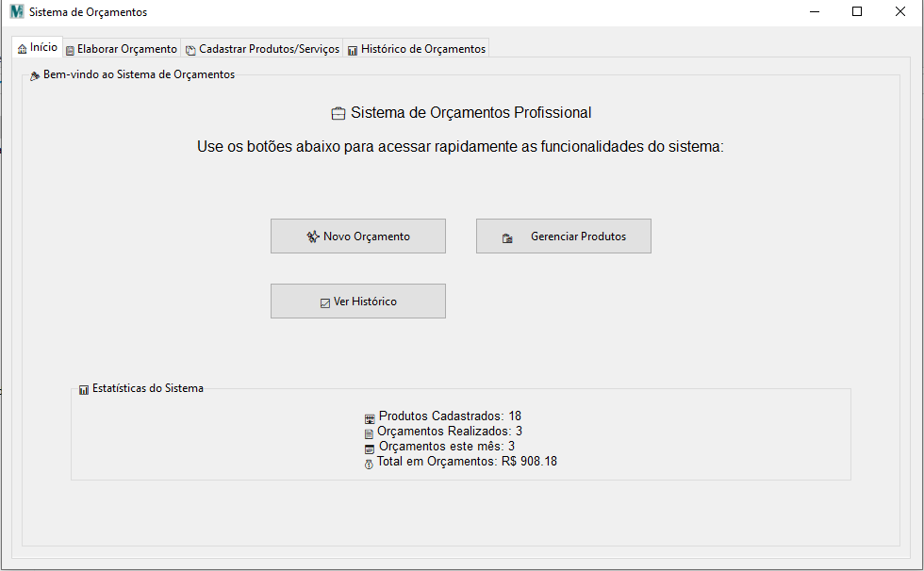924x571 pixels.
Task: Go to the Histórico de Orçamentos tab
Action: (416, 49)
